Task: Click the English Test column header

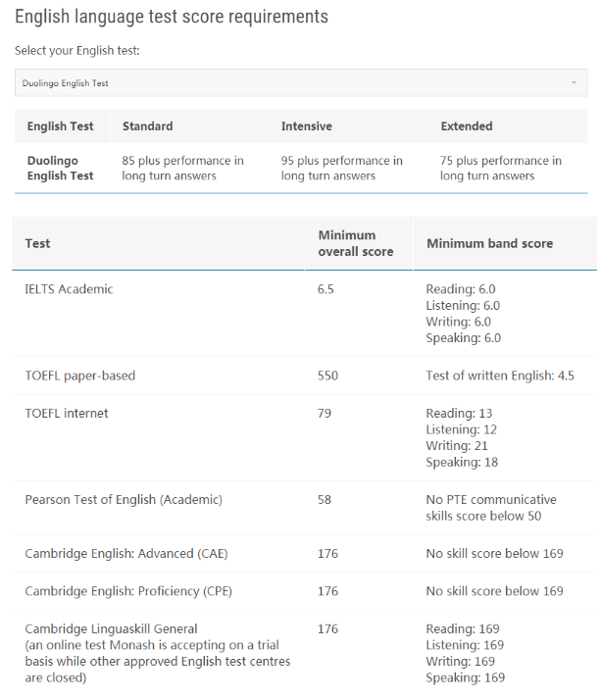Action: [61, 126]
